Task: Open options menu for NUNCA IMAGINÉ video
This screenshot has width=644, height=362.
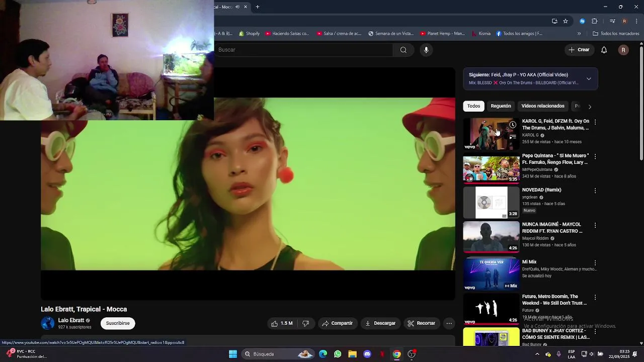Action: point(595,225)
